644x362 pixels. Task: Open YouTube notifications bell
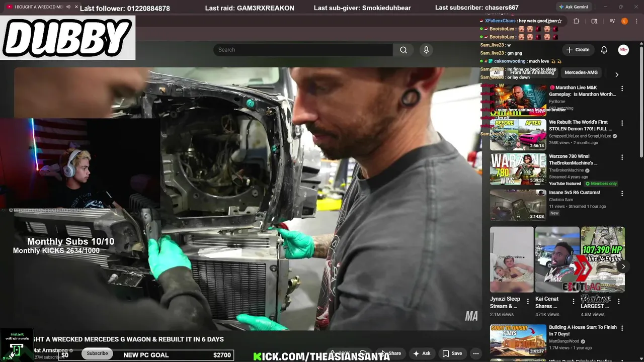(604, 50)
